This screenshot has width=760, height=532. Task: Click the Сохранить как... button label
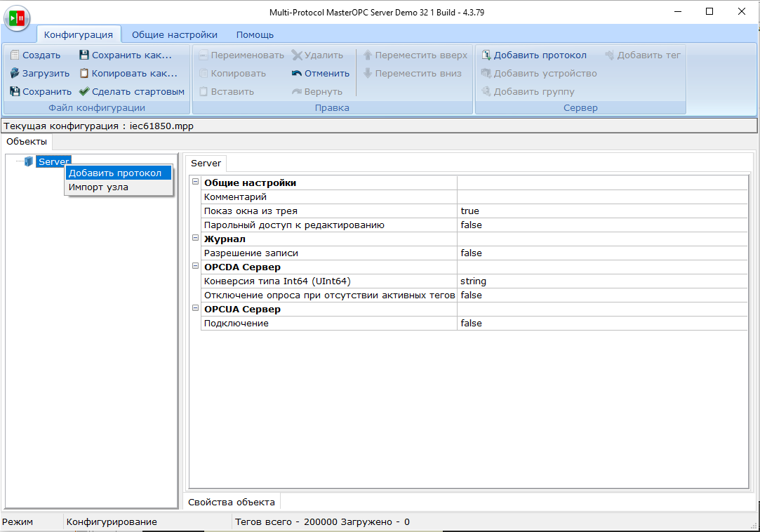132,55
